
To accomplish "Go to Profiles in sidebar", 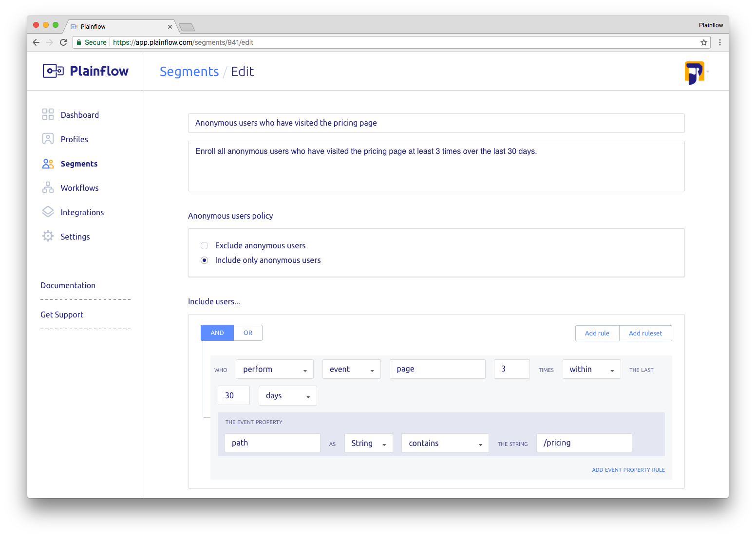I will click(75, 139).
